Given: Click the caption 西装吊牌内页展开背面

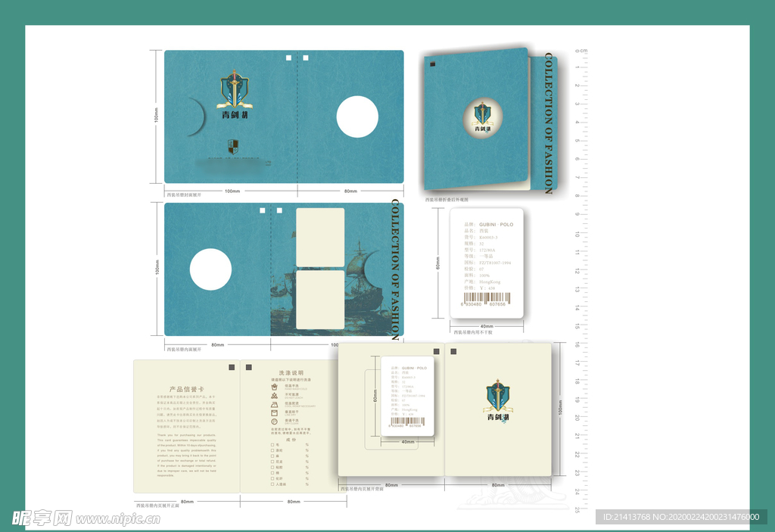Looking at the screenshot, I should tap(362, 489).
